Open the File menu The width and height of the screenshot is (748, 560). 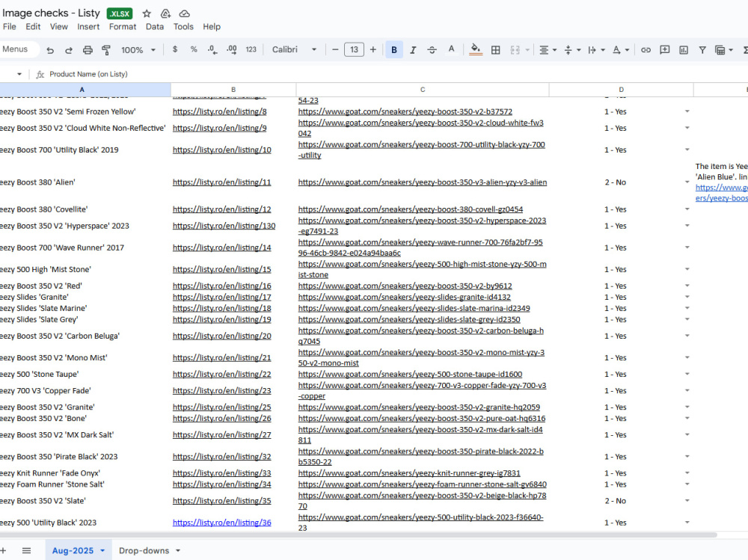click(x=10, y=27)
